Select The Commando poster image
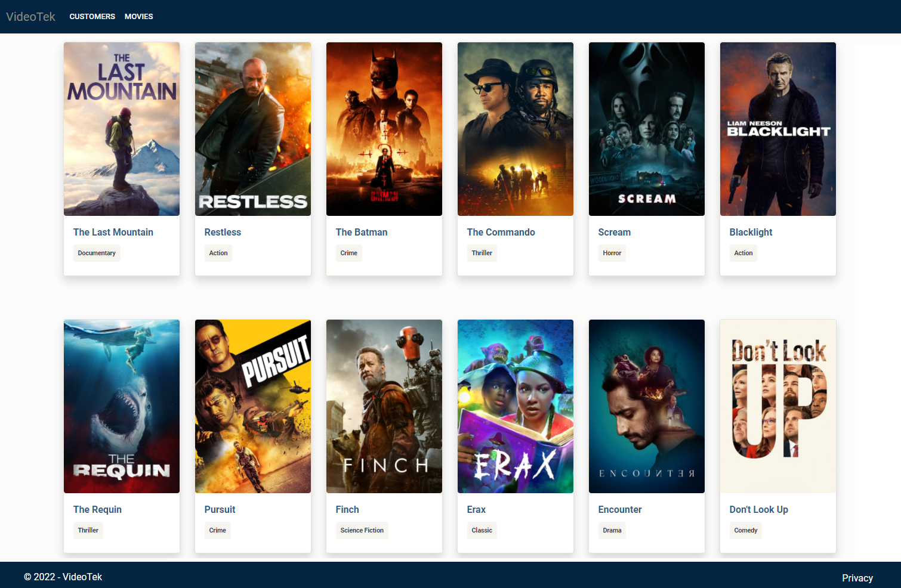901x588 pixels. coord(516,129)
